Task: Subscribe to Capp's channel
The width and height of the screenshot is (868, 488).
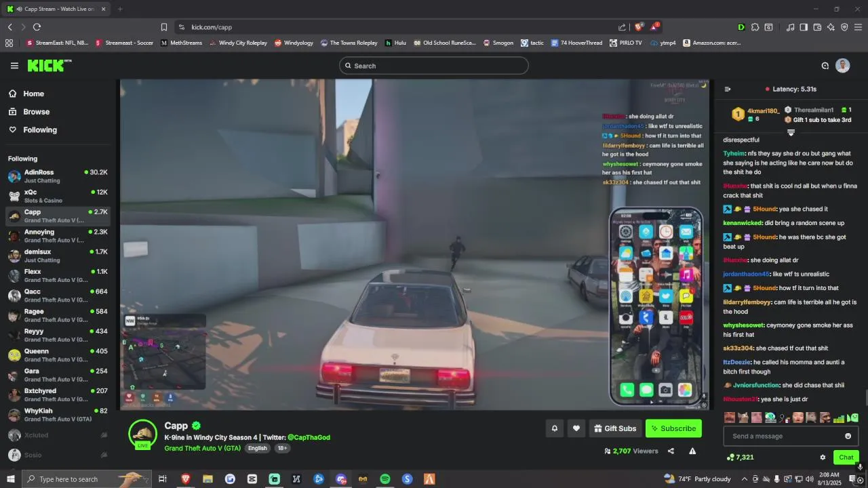Action: 673,428
